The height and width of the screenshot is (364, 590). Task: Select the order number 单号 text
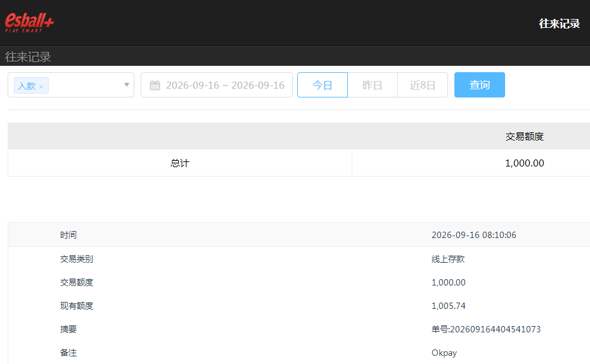point(486,329)
